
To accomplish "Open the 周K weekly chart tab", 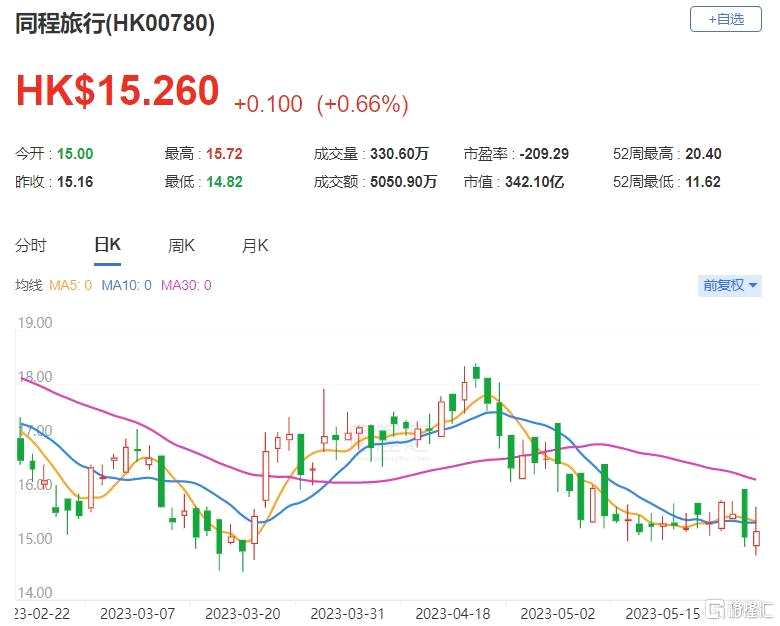I will click(x=181, y=245).
